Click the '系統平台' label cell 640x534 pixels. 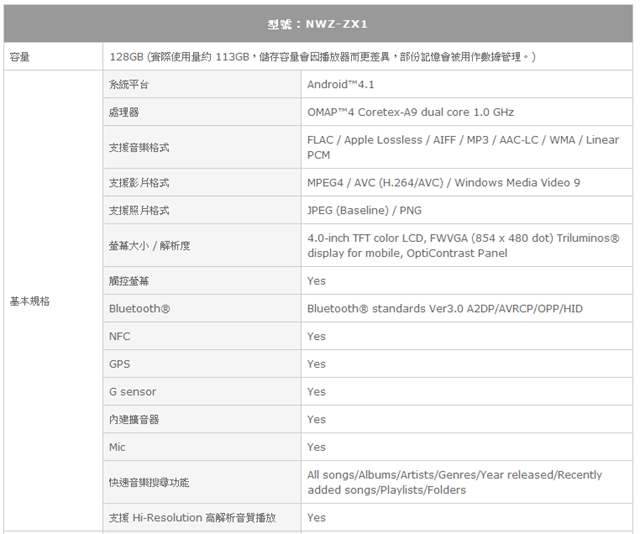click(x=202, y=84)
